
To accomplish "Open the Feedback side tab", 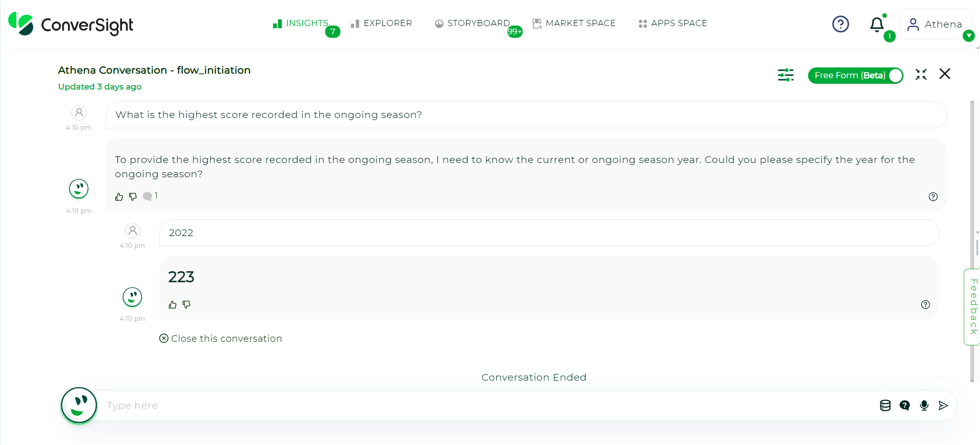I will 973,307.
